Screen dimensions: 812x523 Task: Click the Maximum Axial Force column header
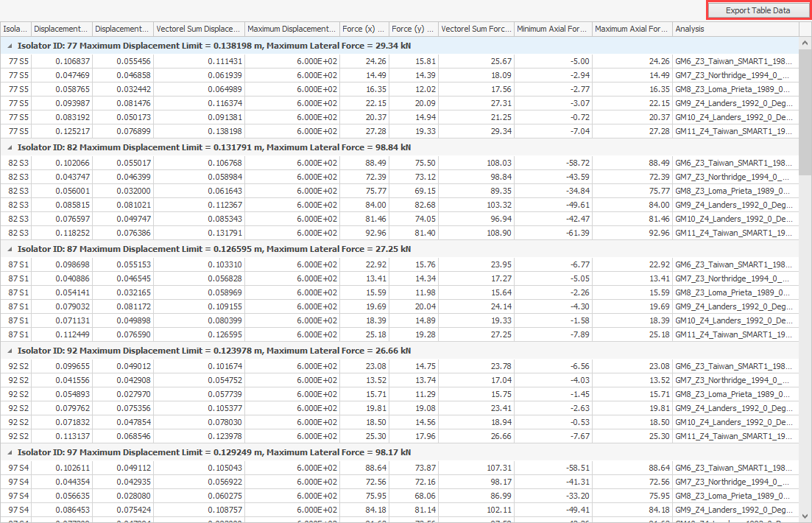point(632,29)
